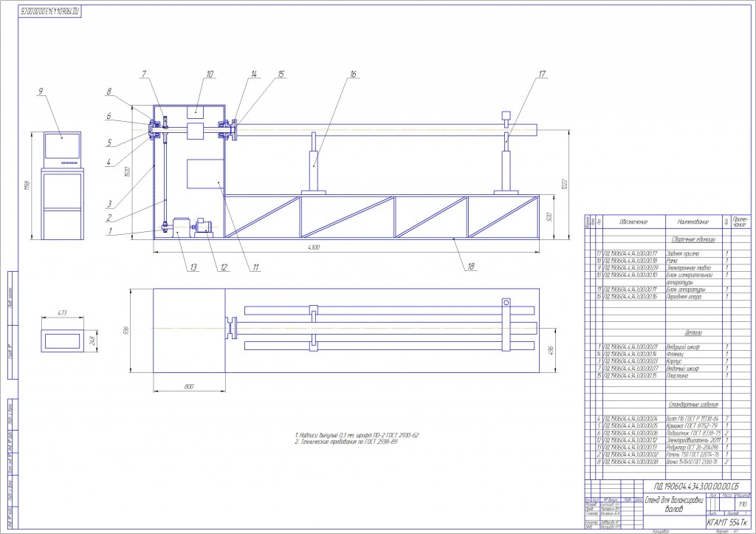The width and height of the screenshot is (756, 534).
Task: Click the '248' console depth dimension
Action: point(93,341)
